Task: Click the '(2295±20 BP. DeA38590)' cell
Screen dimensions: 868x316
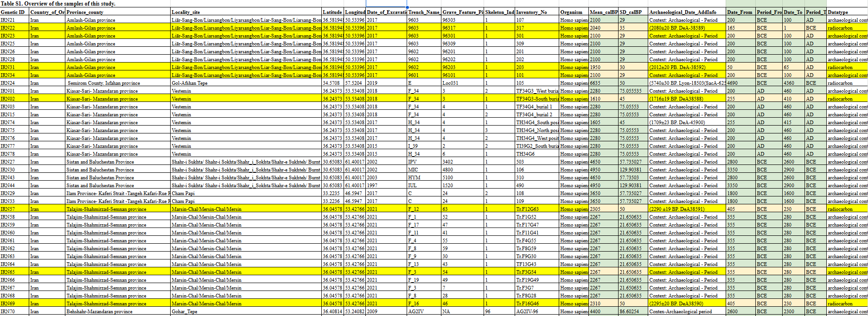Action: click(x=687, y=303)
